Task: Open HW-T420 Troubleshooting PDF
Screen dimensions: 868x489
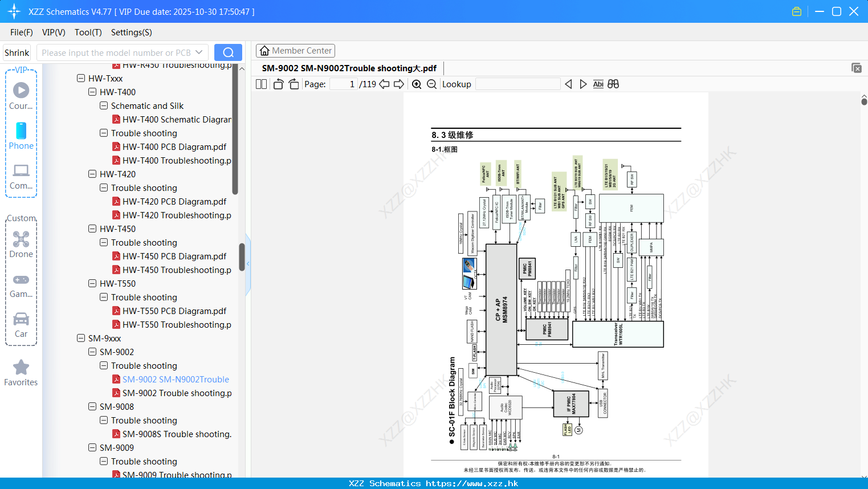Action: (x=172, y=215)
